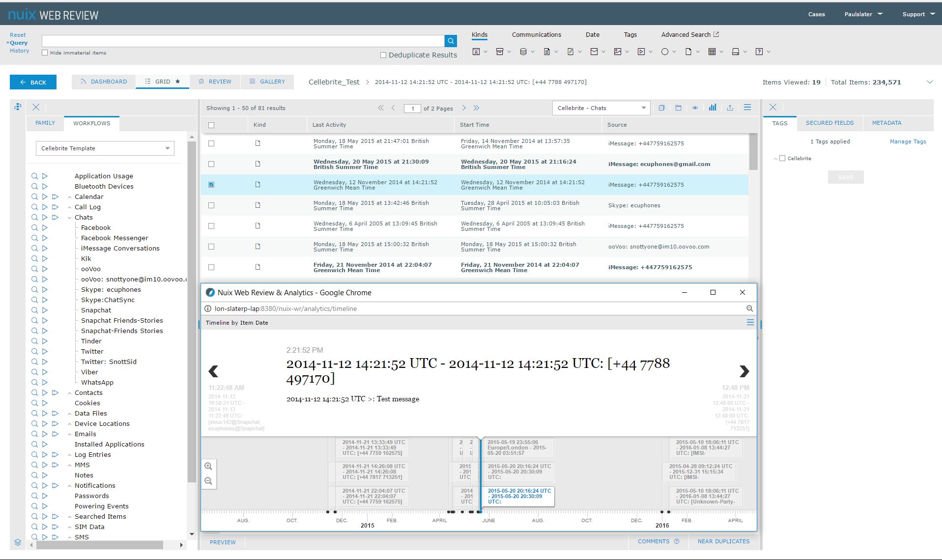This screenshot has height=560, width=942.
Task: Open the Manage Tags link
Action: tap(908, 141)
